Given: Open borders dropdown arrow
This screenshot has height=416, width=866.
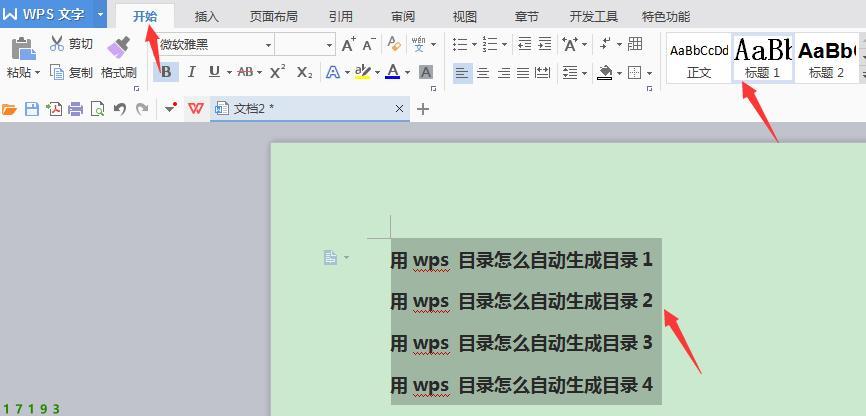Looking at the screenshot, I should pyautogui.click(x=650, y=73).
